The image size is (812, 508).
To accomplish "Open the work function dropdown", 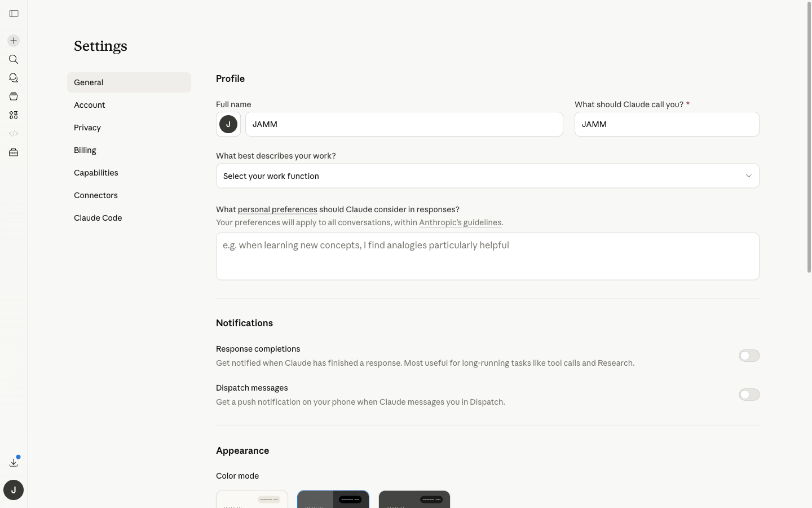I will tap(487, 176).
